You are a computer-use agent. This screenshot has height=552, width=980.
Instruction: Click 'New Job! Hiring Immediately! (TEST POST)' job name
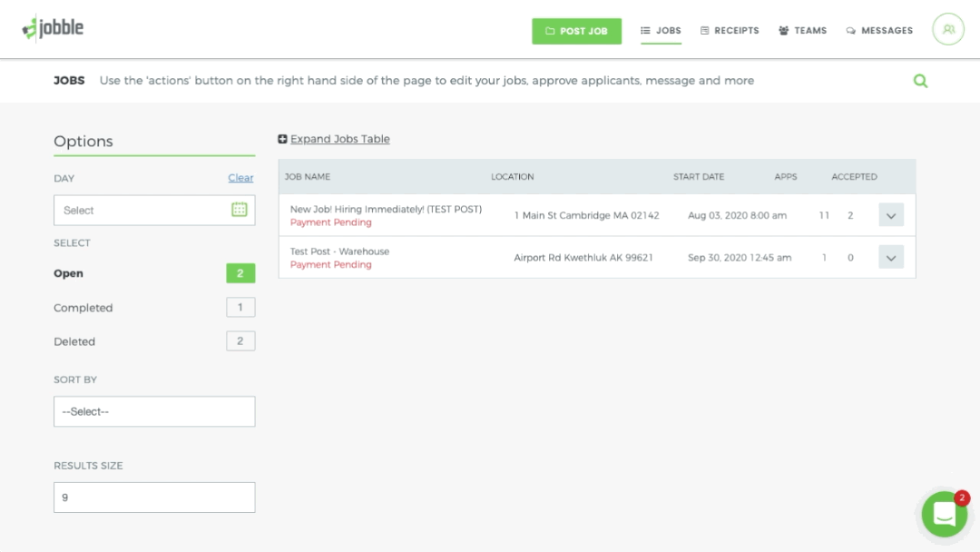pos(386,209)
